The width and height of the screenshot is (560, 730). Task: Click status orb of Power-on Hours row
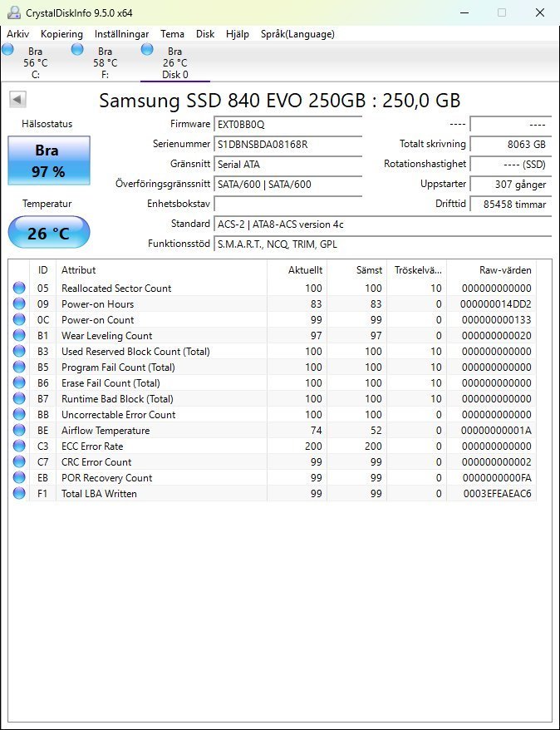click(x=19, y=304)
